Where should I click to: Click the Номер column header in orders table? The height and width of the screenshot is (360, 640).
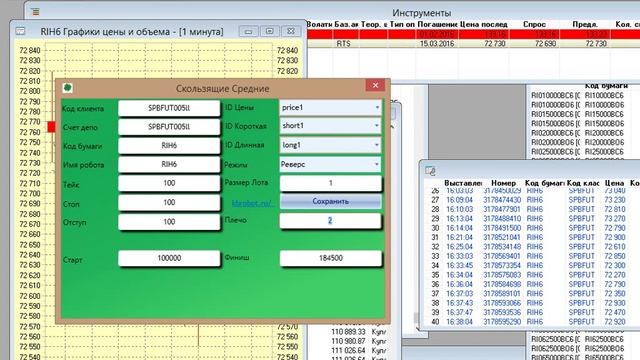(503, 183)
